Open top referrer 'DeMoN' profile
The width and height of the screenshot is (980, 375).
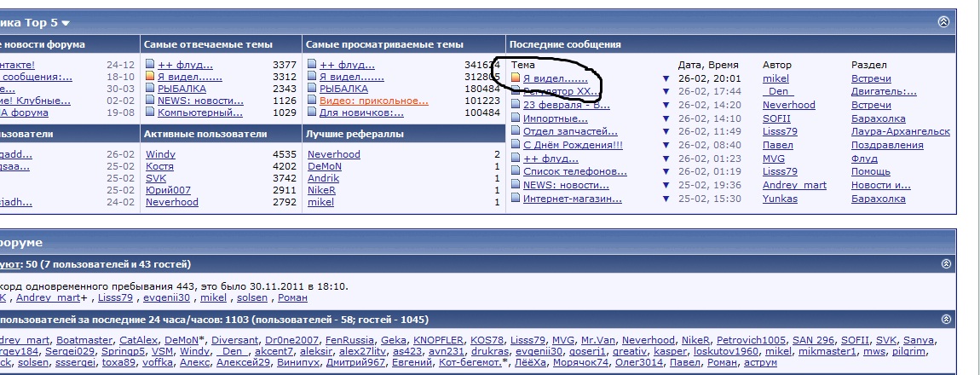click(x=324, y=166)
